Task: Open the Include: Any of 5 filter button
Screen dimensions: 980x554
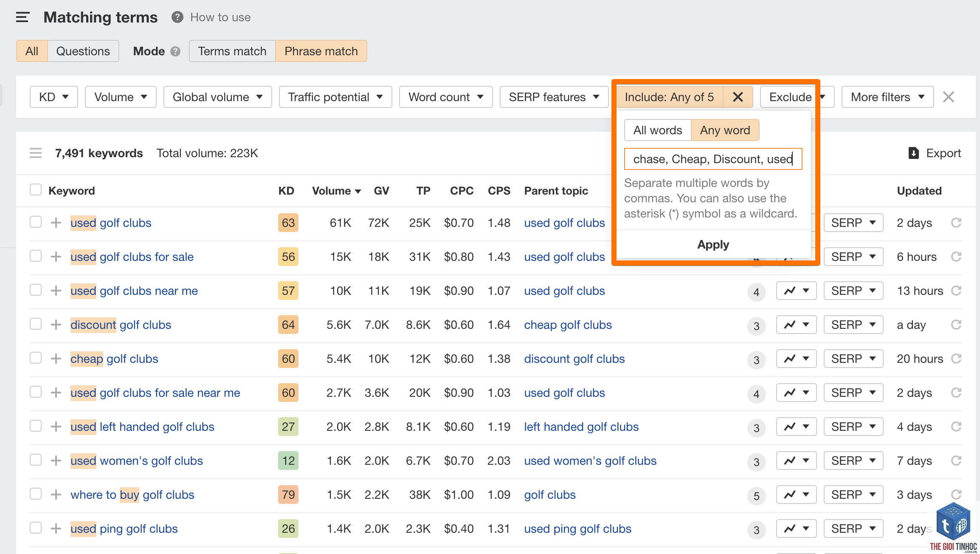Action: tap(670, 97)
